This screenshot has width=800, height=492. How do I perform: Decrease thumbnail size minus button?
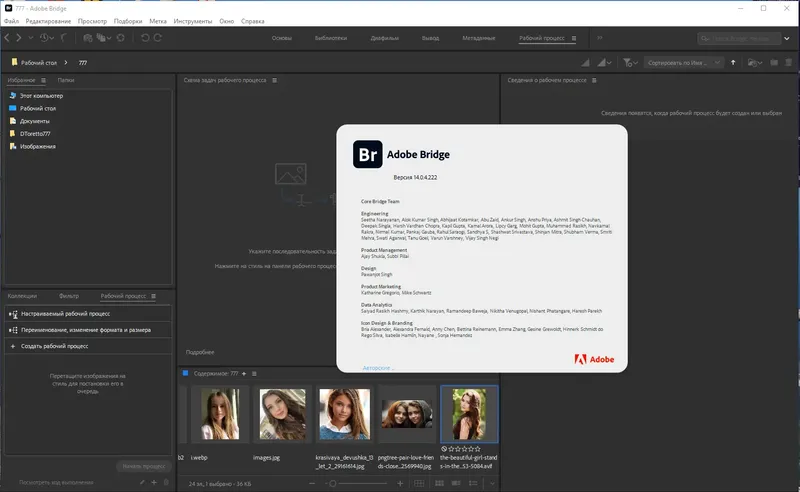pos(312,483)
